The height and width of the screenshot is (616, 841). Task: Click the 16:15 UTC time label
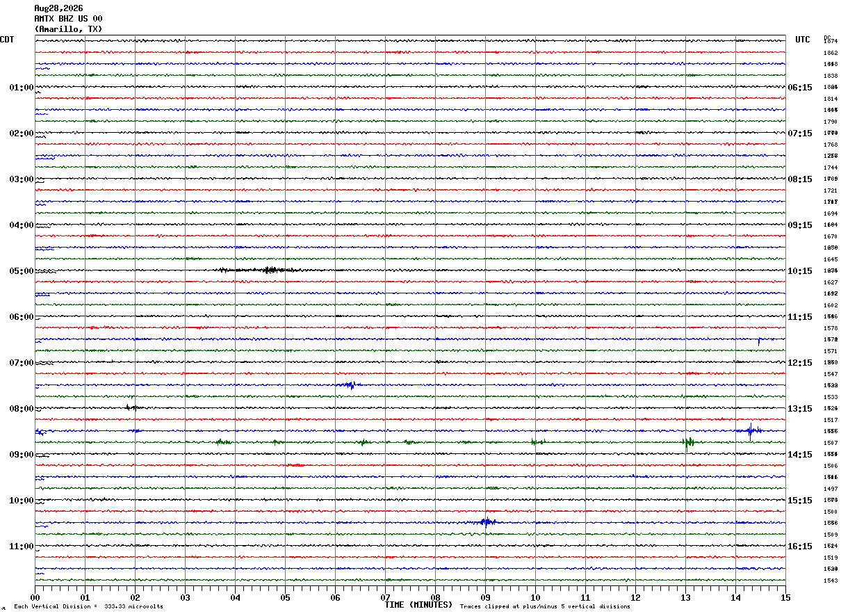[x=799, y=546]
